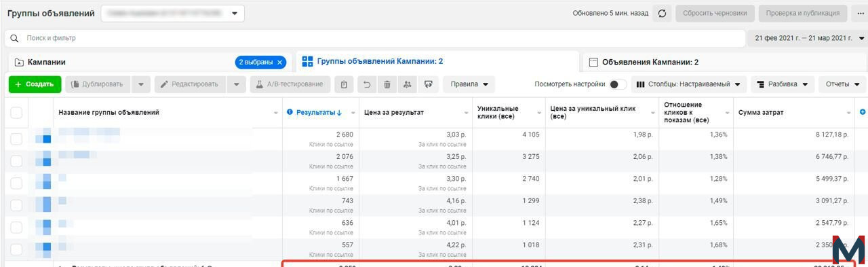Click the A/B-тестирование button
The image size is (868, 267).
pos(290,84)
